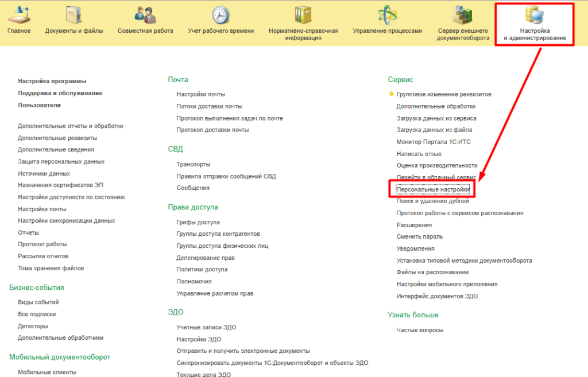Image resolution: width=588 pixels, height=377 pixels.
Task: Open Персональные настройки
Action: pyautogui.click(x=433, y=189)
